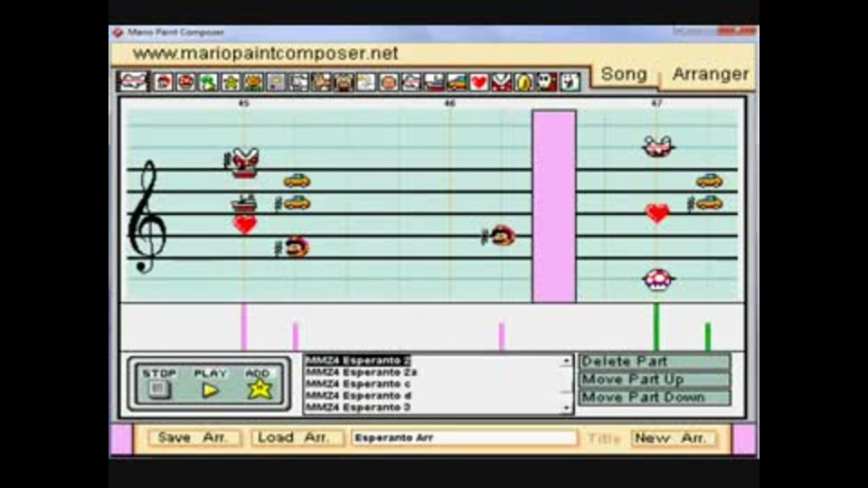
Task: Pick the Cat instrument icon
Action: click(x=321, y=82)
